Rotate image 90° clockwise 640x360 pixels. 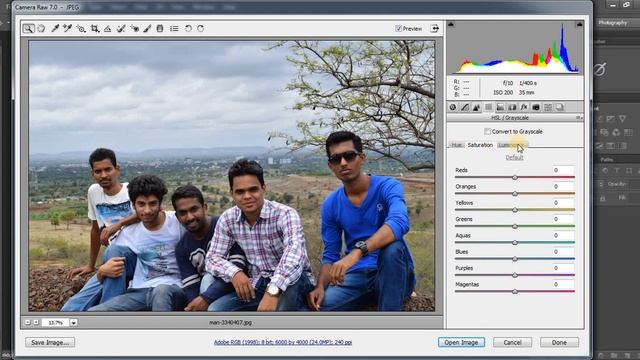click(201, 29)
